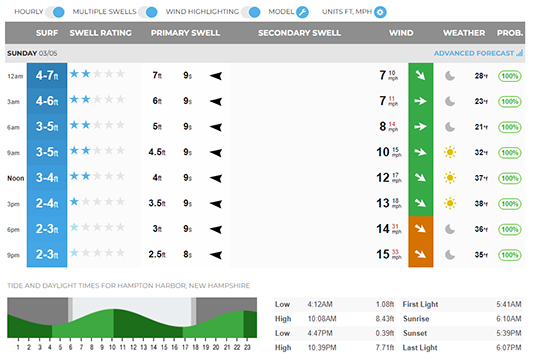Click the 3-4ft surf height at Noon
Image resolution: width=533 pixels, height=363 pixels.
pos(47,177)
